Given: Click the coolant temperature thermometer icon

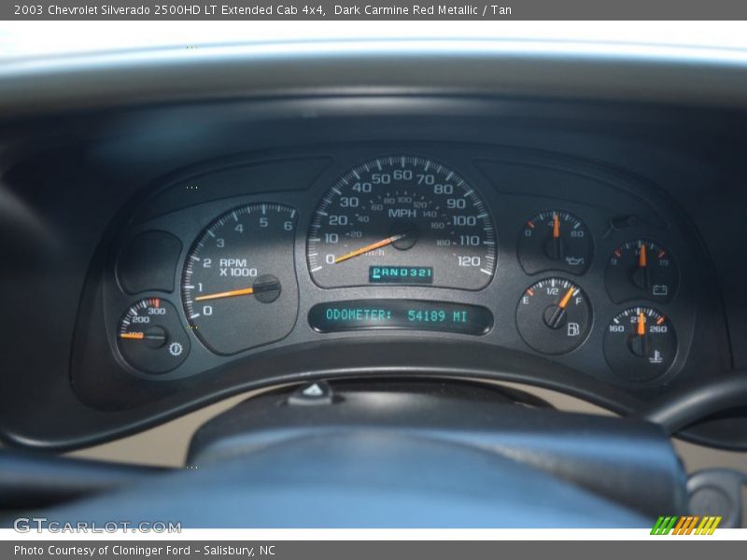Looking at the screenshot, I should tap(656, 357).
